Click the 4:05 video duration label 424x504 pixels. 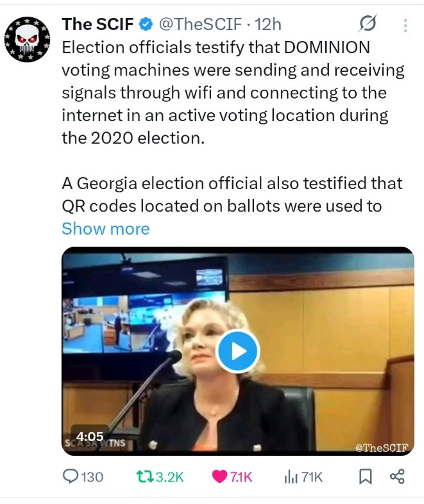coord(89,436)
